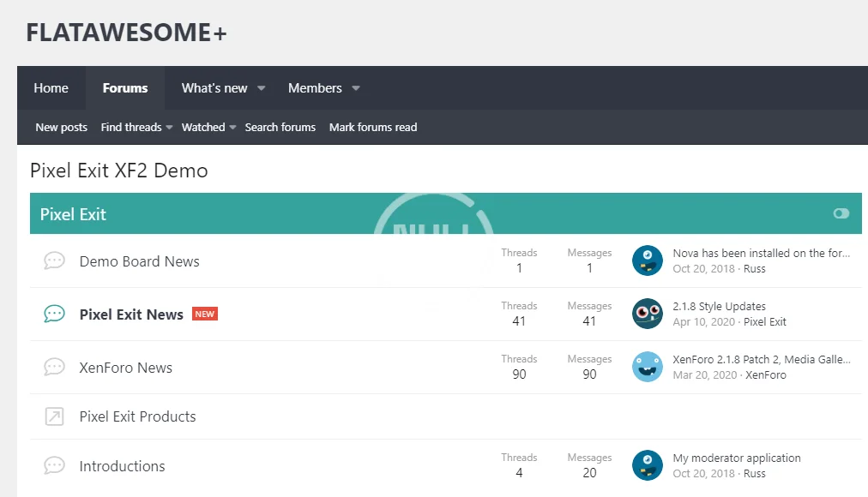Open the Search forums link
The height and width of the screenshot is (497, 868).
click(280, 127)
